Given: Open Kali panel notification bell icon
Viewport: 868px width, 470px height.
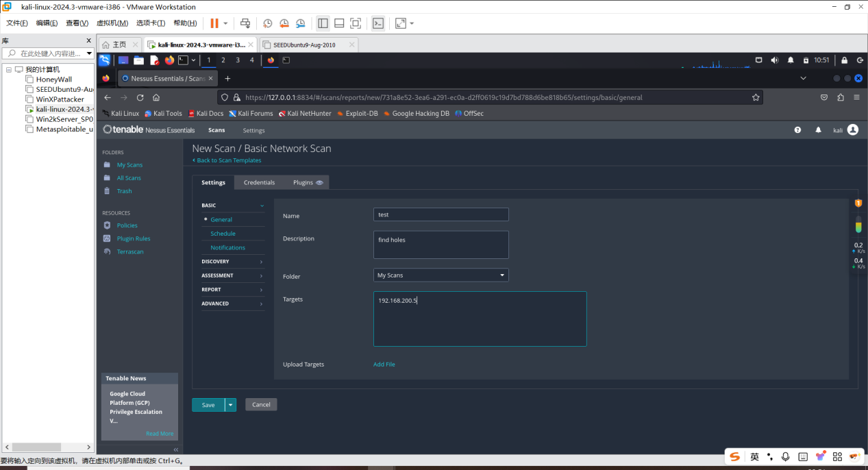Looking at the screenshot, I should 791,60.
